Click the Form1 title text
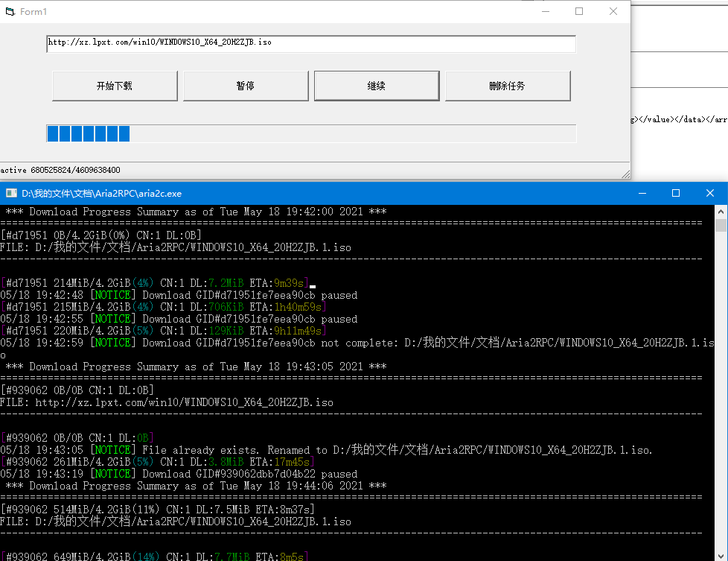 click(x=33, y=12)
